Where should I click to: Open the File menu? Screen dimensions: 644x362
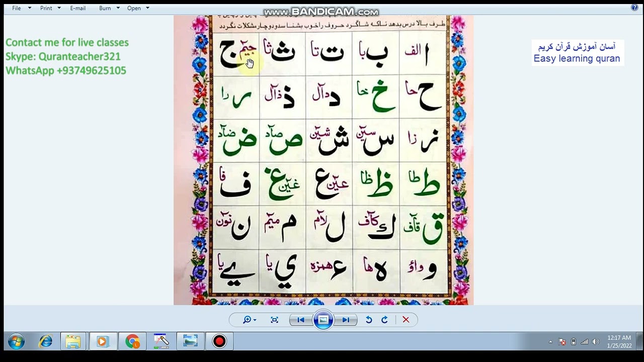pos(17,8)
